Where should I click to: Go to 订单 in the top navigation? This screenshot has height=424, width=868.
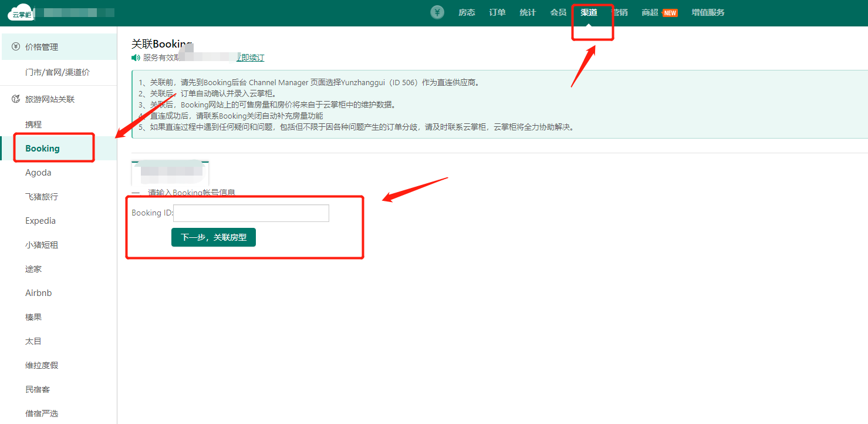497,12
